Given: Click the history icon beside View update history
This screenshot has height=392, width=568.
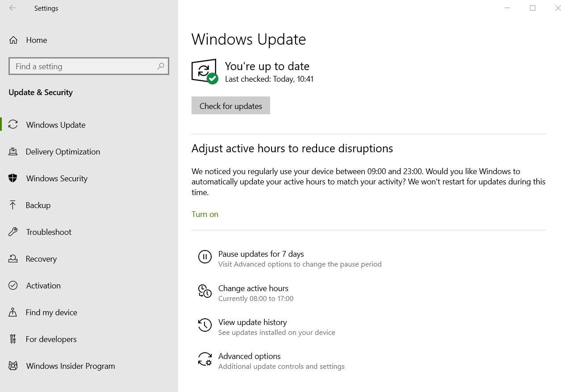Looking at the screenshot, I should coord(205,325).
